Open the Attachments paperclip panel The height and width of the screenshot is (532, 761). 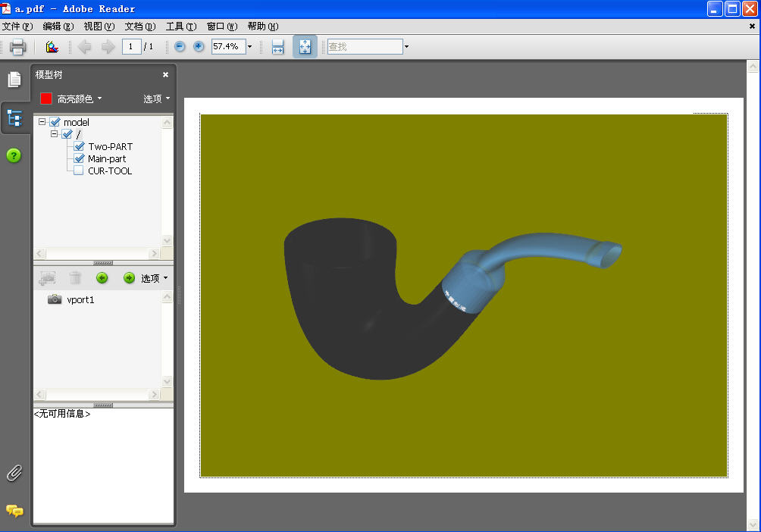[x=14, y=473]
